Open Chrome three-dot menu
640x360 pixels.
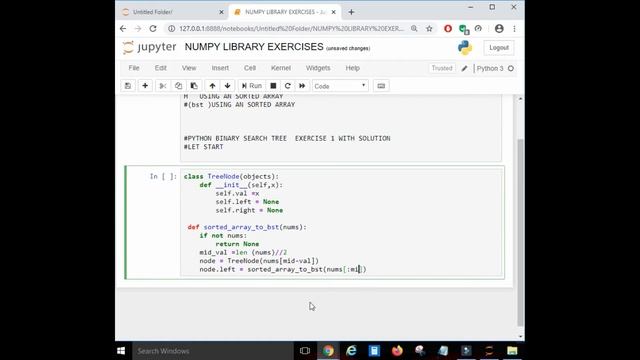tap(514, 29)
